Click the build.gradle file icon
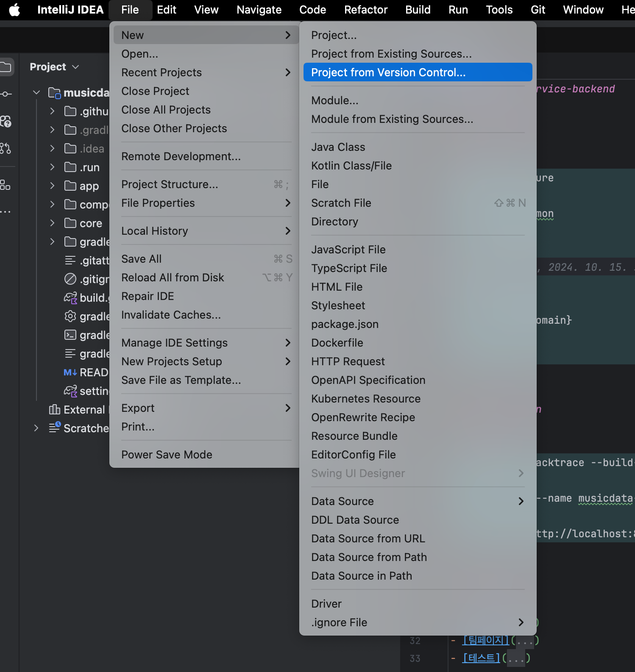The width and height of the screenshot is (635, 672). point(70,298)
